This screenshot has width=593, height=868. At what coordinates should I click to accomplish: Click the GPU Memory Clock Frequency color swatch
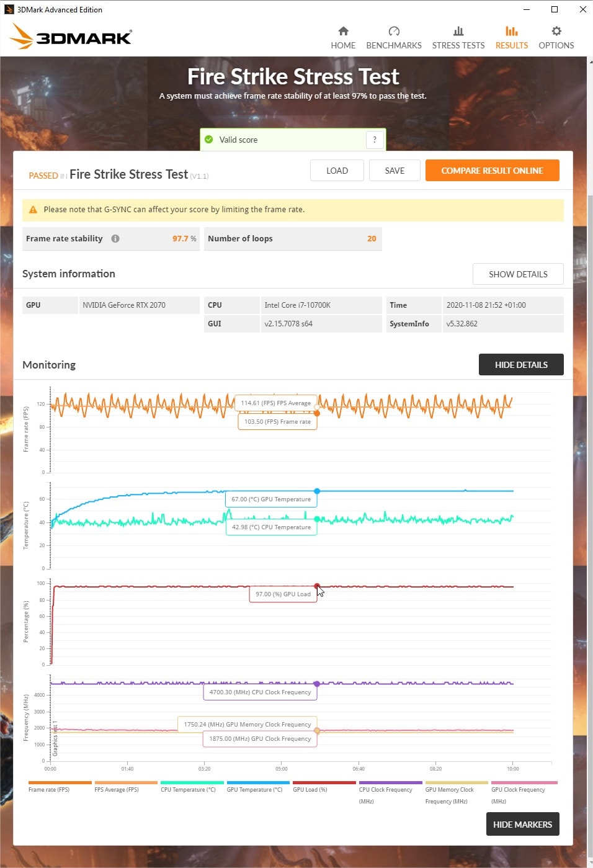(x=456, y=783)
